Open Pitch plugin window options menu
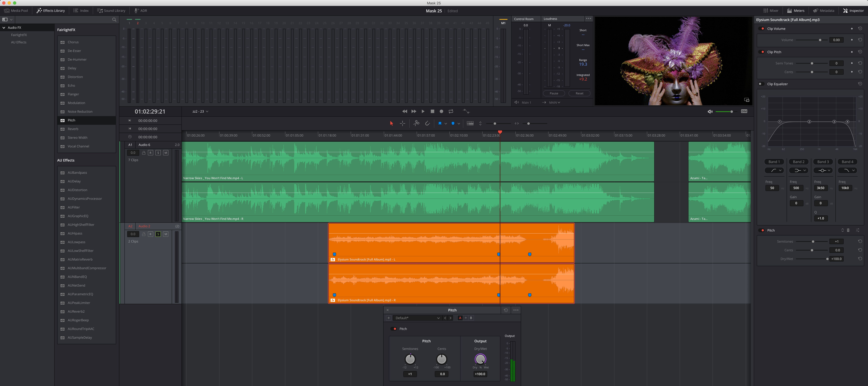 516,310
